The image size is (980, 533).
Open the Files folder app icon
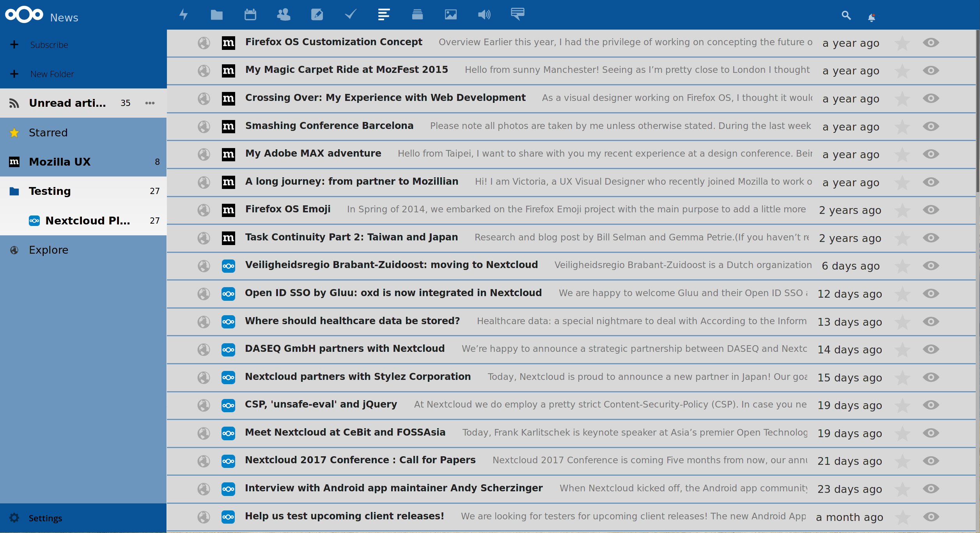click(216, 15)
